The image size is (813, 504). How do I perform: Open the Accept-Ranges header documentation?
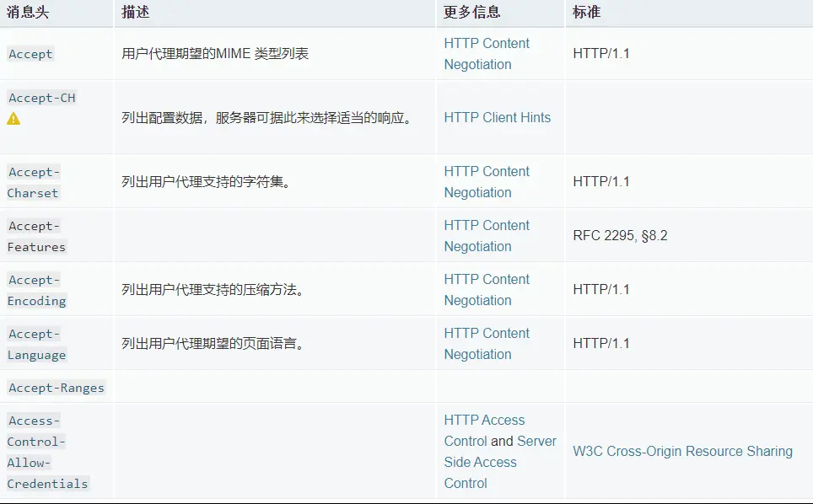coord(55,387)
